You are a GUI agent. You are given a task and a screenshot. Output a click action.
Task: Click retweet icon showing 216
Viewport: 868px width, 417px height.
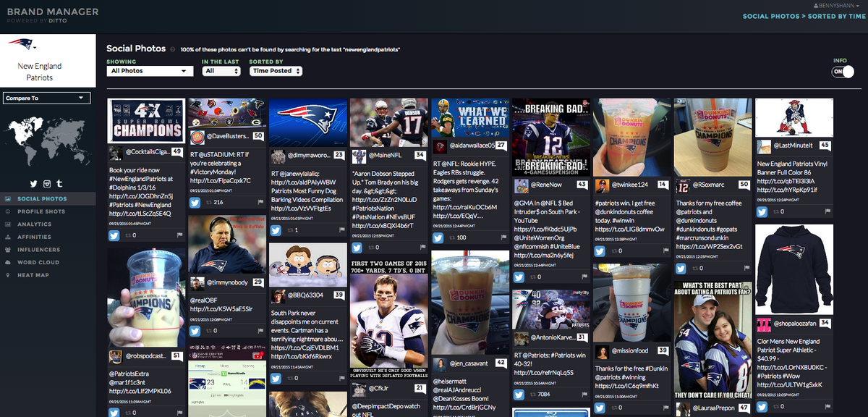208,203
